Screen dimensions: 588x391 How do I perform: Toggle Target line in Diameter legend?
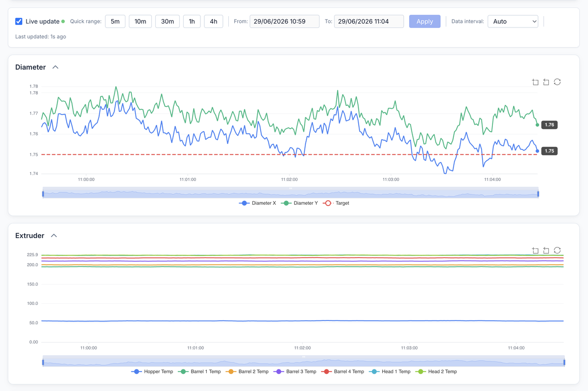pyautogui.click(x=336, y=203)
